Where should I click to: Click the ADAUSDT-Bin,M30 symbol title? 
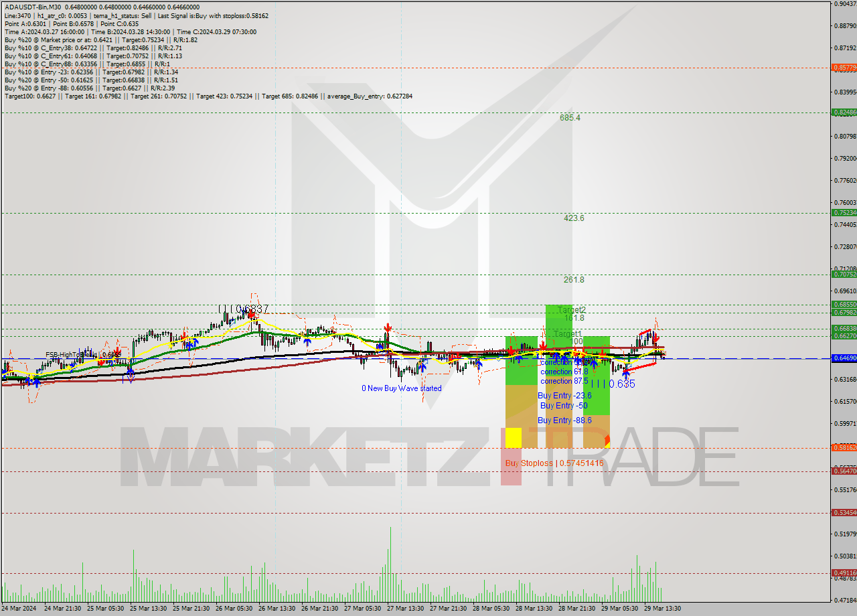32,8
